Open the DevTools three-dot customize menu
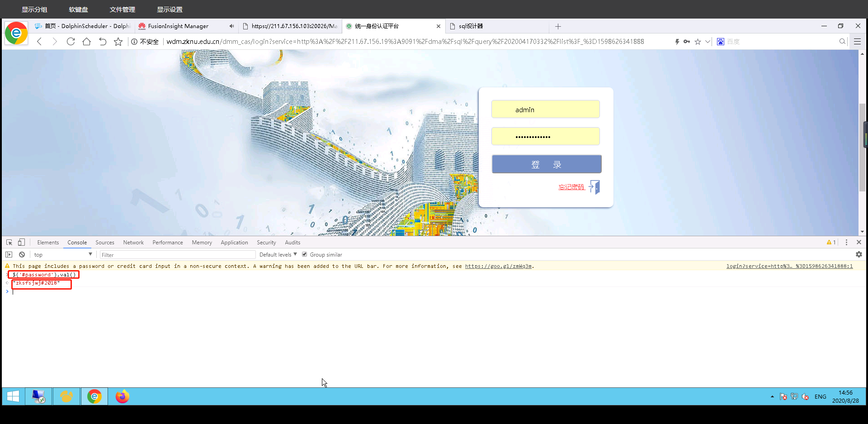 pyautogui.click(x=846, y=243)
